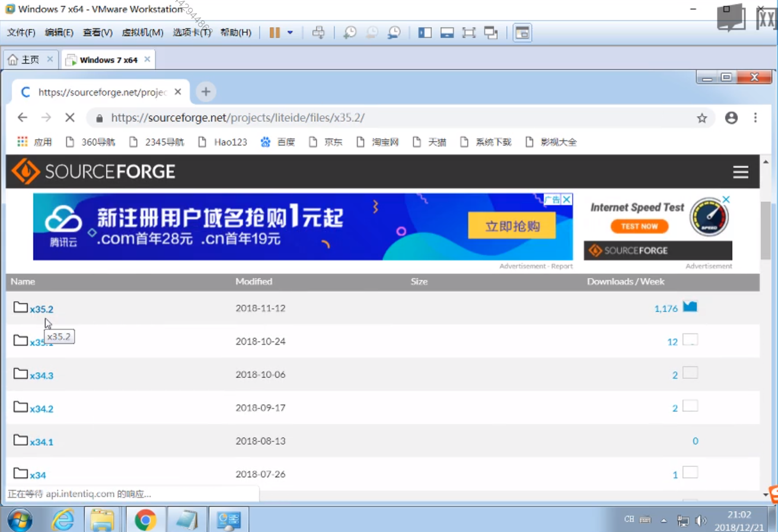
Task: Open the 虚拟机(M) menu
Action: coord(142,33)
